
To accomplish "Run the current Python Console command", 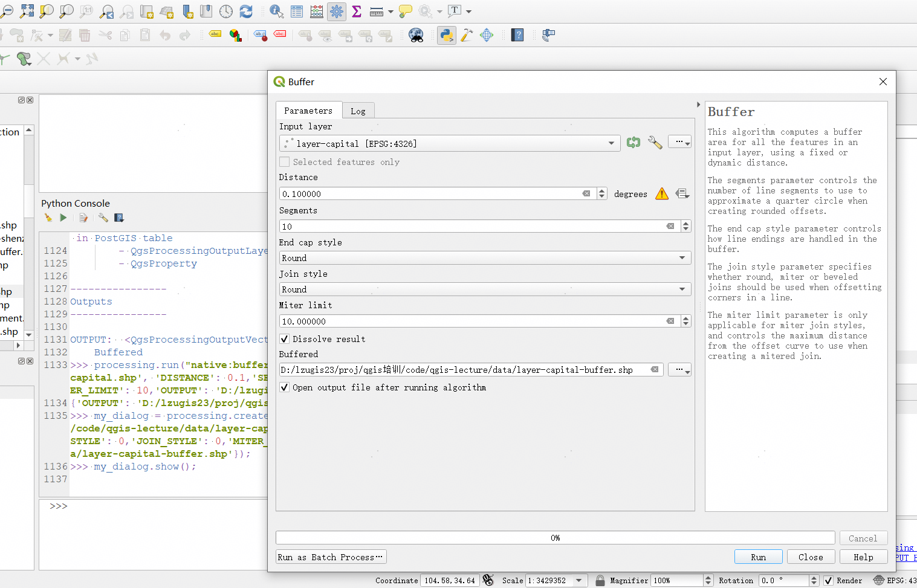I will pyautogui.click(x=63, y=218).
